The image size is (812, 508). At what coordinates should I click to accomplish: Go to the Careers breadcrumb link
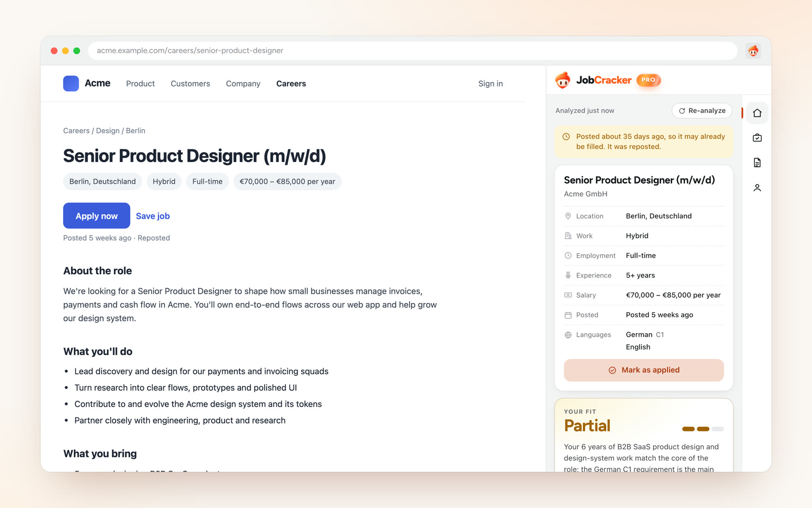pos(76,131)
